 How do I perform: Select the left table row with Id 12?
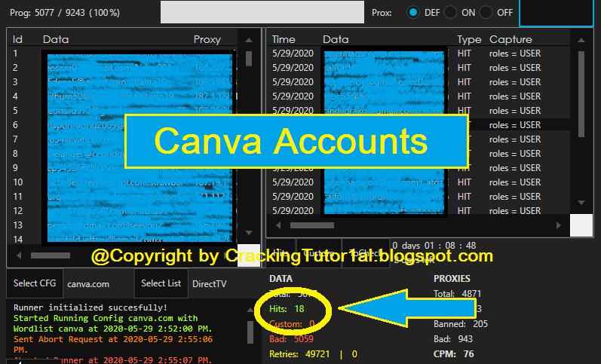pos(123,211)
